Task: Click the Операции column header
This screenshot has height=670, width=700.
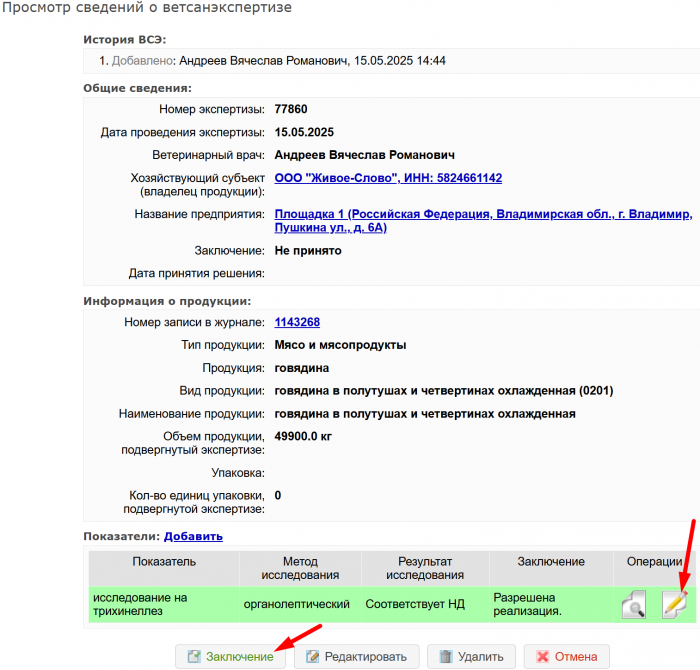Action: [x=654, y=562]
